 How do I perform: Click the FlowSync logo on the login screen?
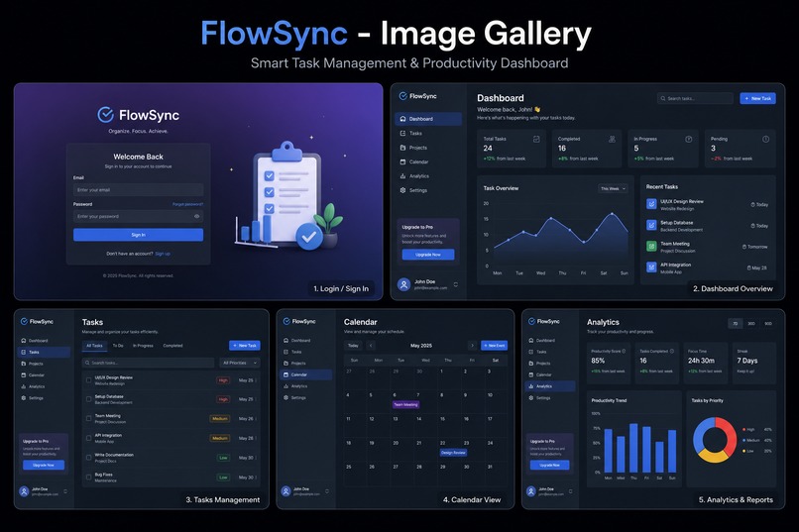point(105,115)
